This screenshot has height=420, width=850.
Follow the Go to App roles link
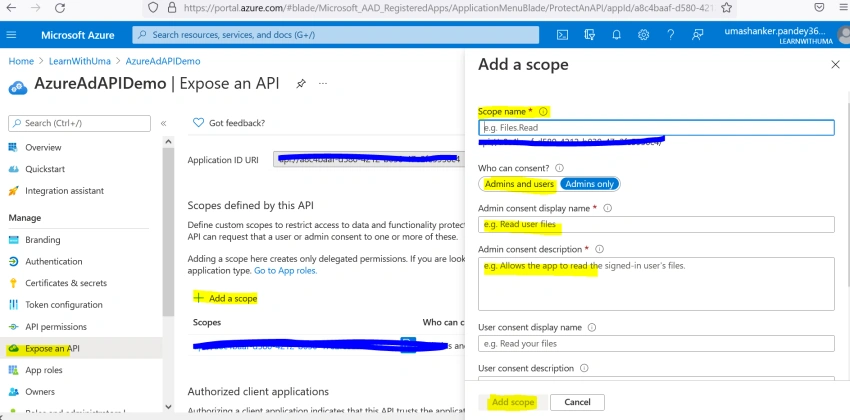pos(286,270)
